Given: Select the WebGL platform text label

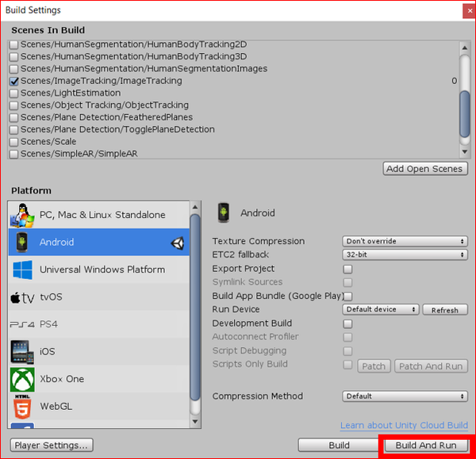Looking at the screenshot, I should coord(56,407).
